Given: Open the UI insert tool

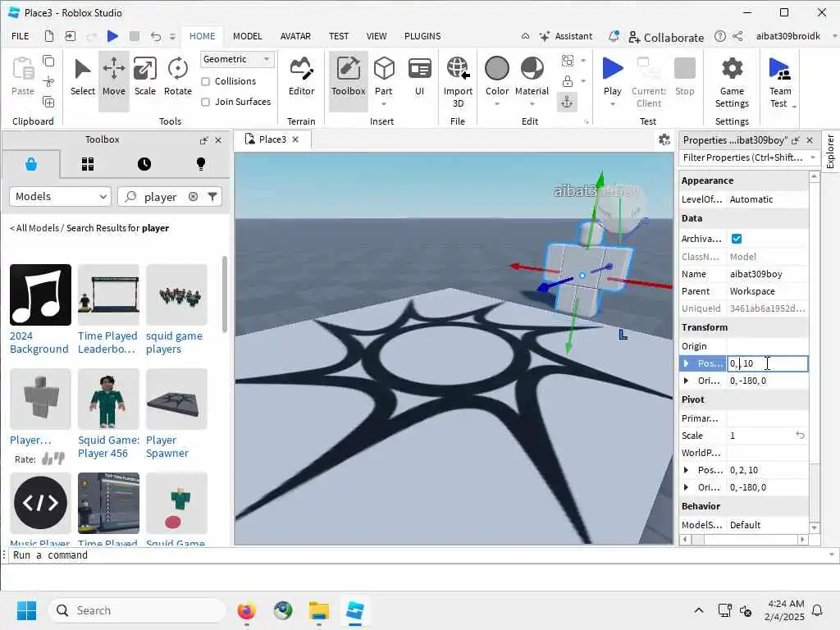Looking at the screenshot, I should [419, 78].
